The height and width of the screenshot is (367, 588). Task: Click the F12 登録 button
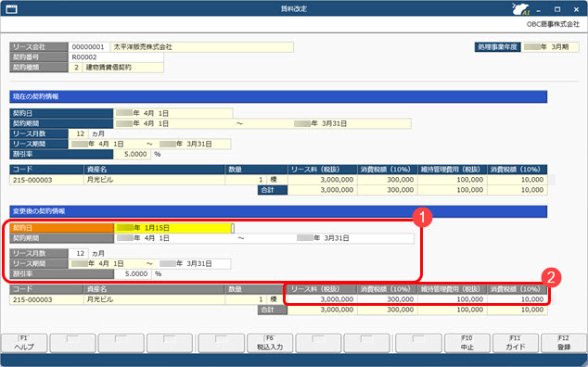pyautogui.click(x=564, y=343)
